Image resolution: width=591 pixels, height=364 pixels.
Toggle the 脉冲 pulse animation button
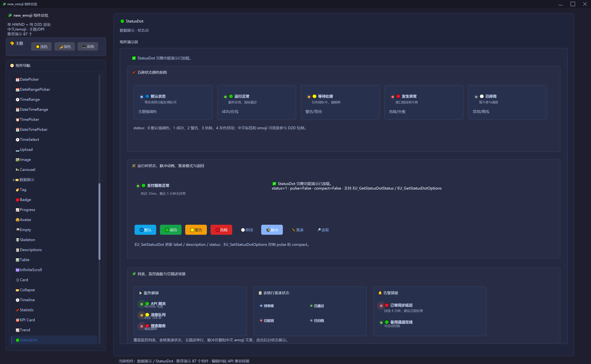(x=272, y=230)
